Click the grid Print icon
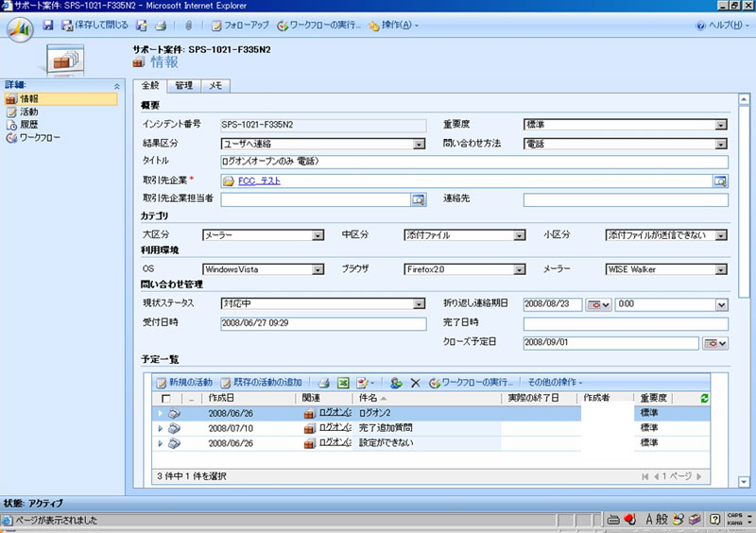756x533 pixels. click(324, 383)
